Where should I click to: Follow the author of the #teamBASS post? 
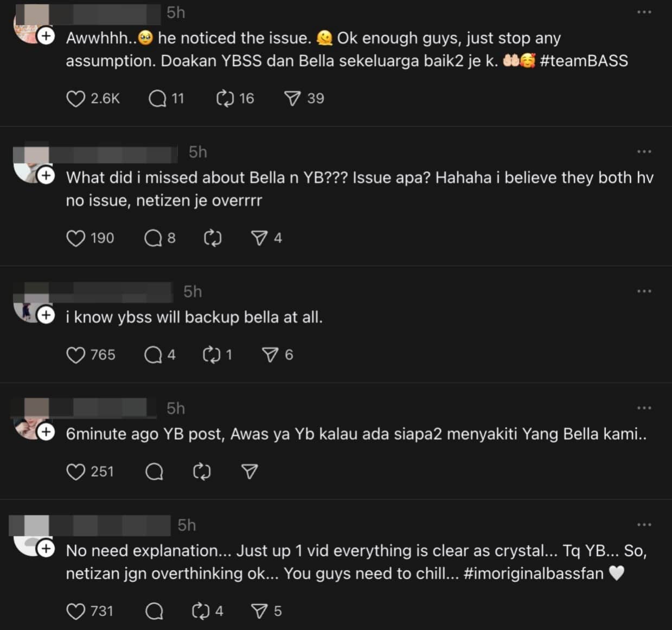click(x=46, y=36)
